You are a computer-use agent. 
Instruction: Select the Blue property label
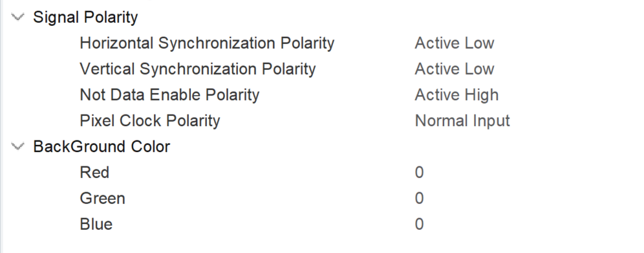tap(96, 225)
